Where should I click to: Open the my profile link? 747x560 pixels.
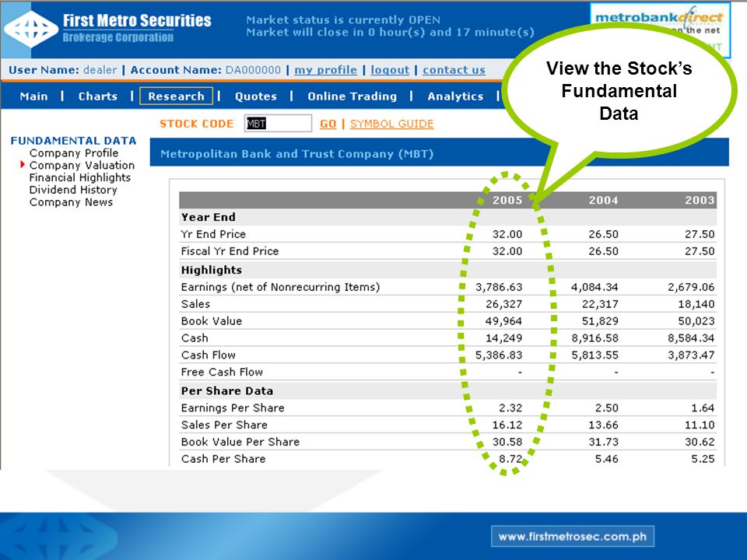325,70
